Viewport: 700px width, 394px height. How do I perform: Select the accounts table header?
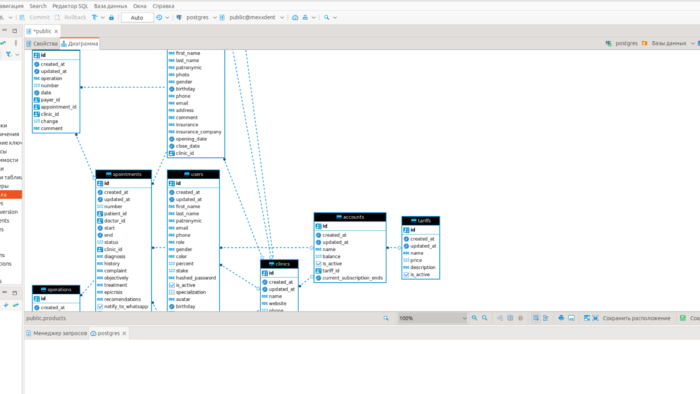click(350, 217)
